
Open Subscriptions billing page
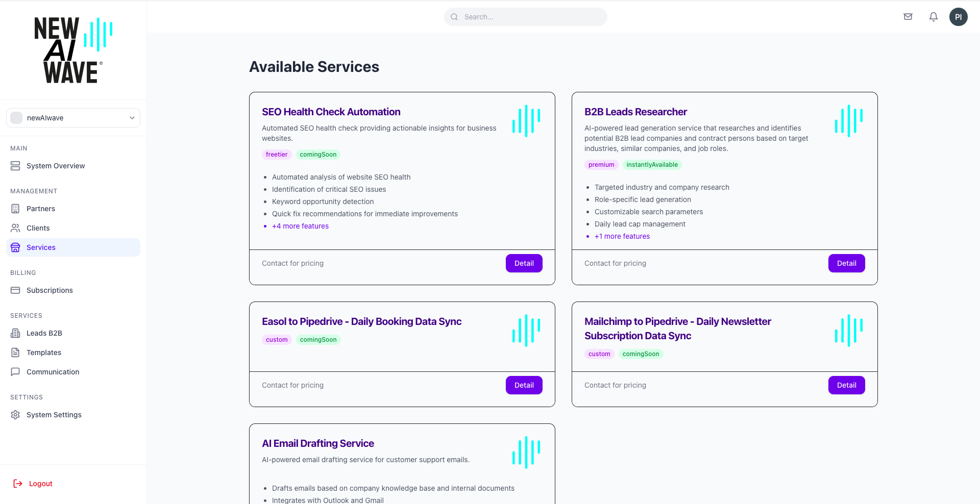point(73,290)
